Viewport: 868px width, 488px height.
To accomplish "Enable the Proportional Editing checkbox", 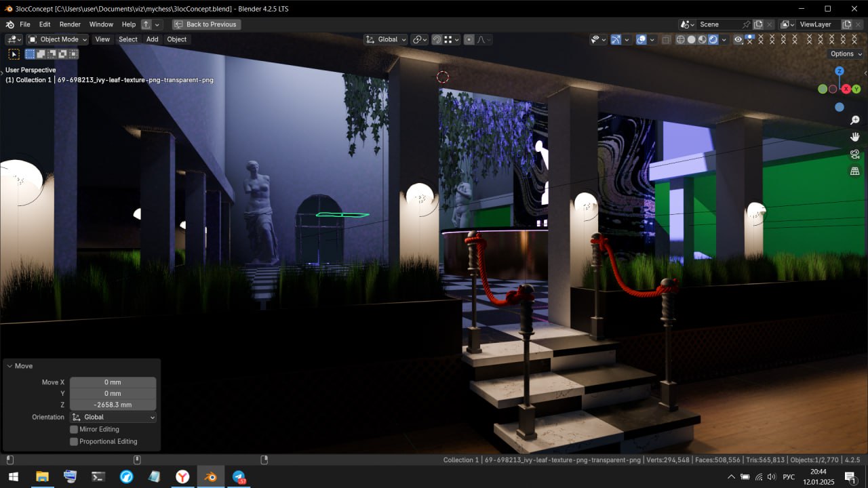I will pyautogui.click(x=74, y=441).
